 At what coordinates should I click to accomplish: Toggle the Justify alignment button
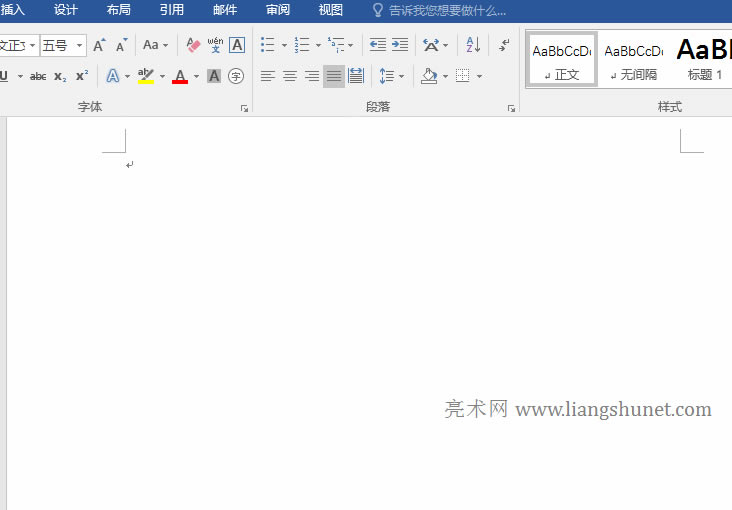pyautogui.click(x=334, y=76)
